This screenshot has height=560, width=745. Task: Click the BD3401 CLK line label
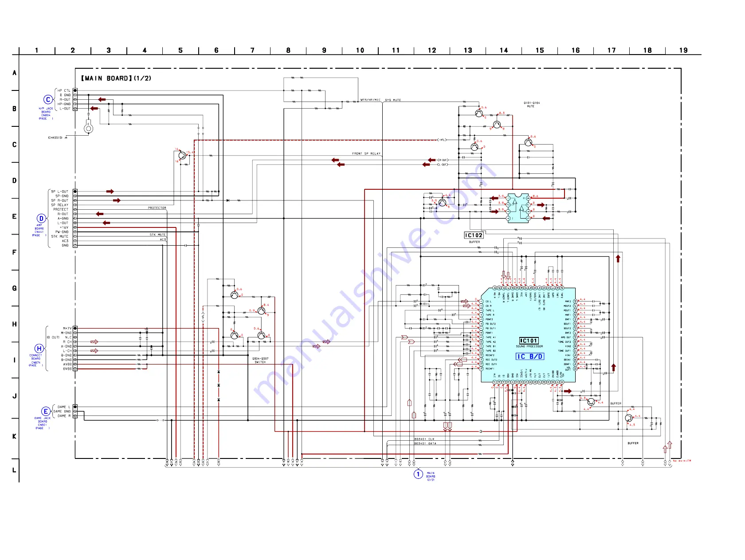(x=424, y=439)
